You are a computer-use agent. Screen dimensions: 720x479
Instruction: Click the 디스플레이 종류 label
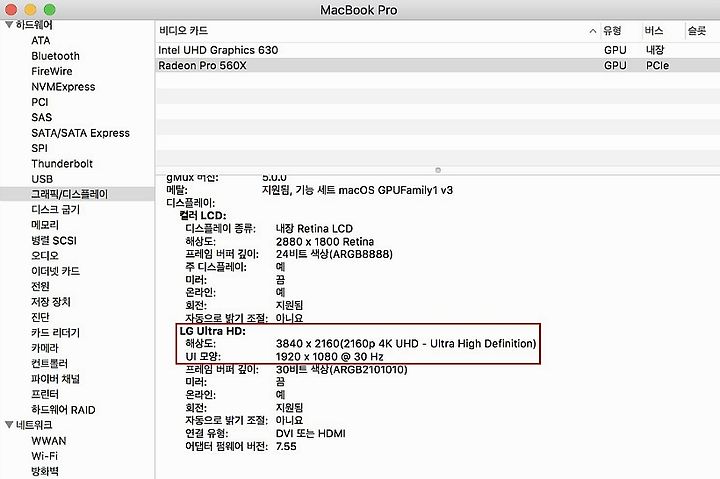coord(220,229)
